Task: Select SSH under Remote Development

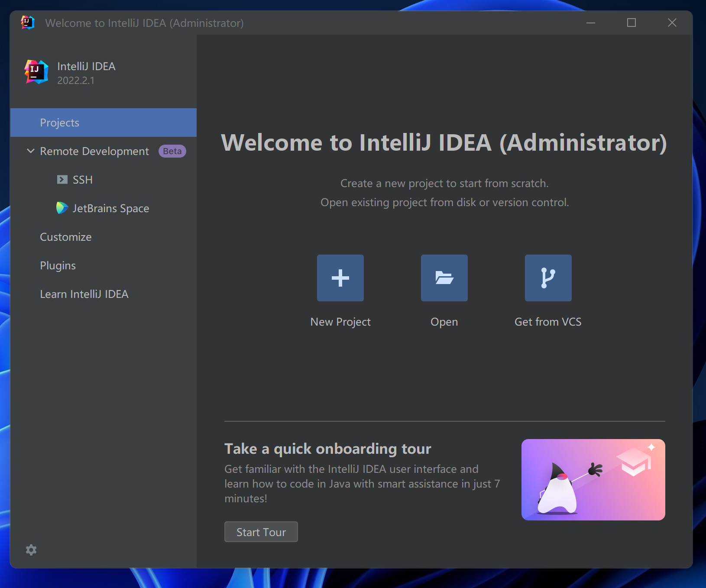Action: 104,180
